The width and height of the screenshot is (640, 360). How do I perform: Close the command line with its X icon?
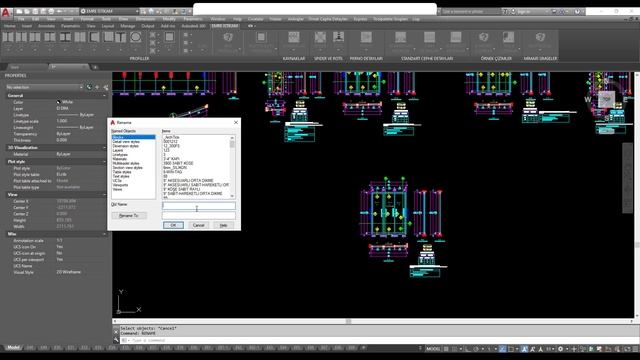pyautogui.click(x=116, y=331)
